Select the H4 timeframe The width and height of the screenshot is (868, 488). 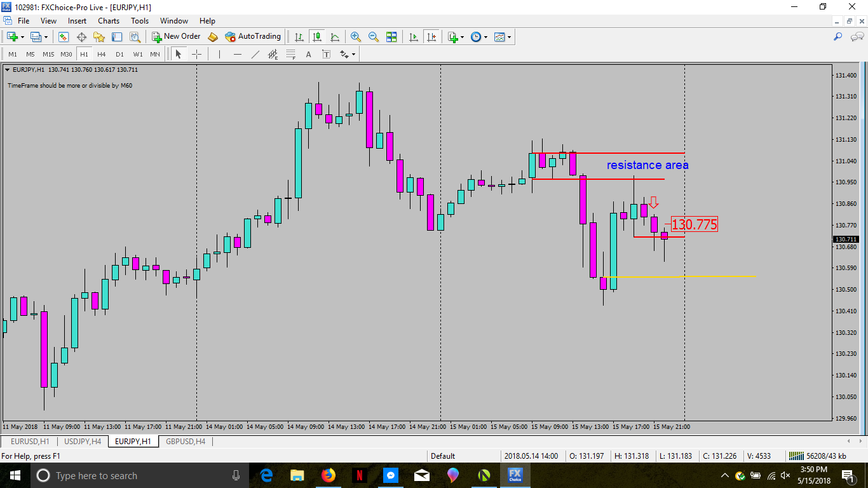coord(102,55)
